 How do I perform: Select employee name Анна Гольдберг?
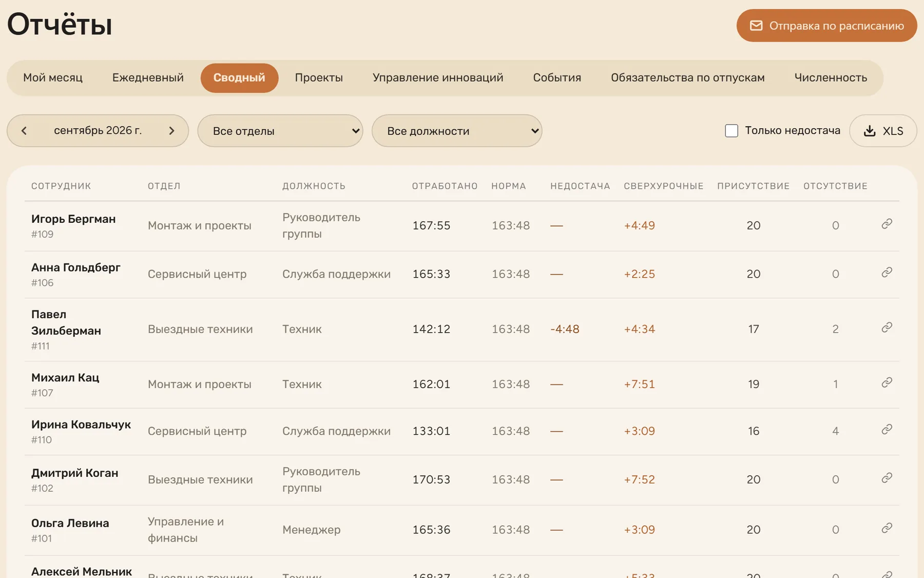(75, 267)
